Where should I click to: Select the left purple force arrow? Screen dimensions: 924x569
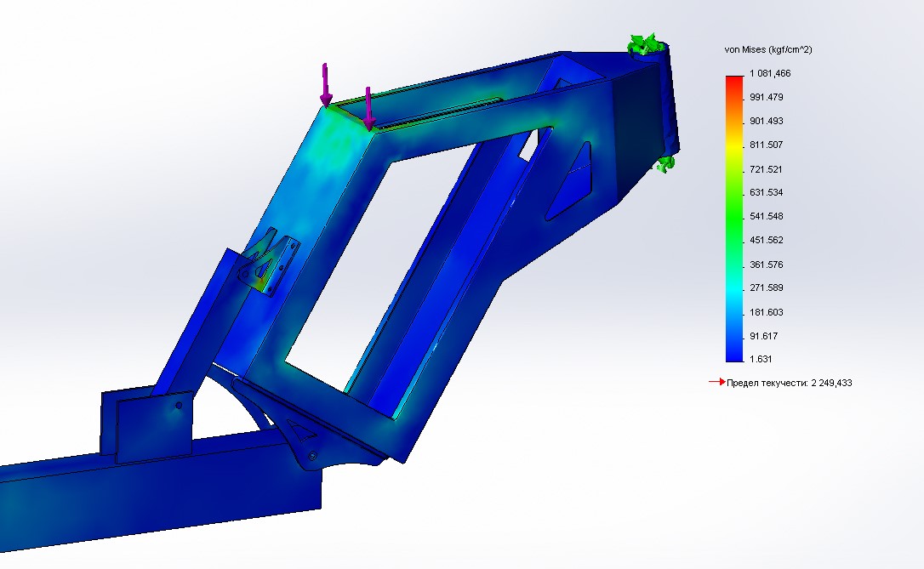pos(325,85)
